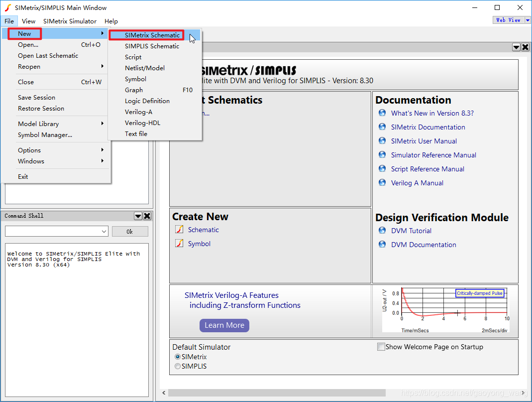Open the welcome panel dropdown arrow
The width and height of the screenshot is (532, 402).
coord(517,47)
